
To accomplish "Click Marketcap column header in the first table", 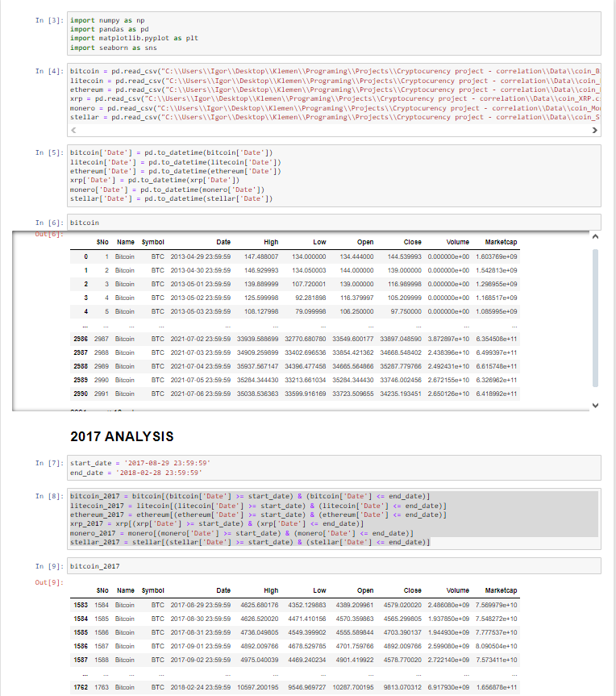I will point(501,241).
